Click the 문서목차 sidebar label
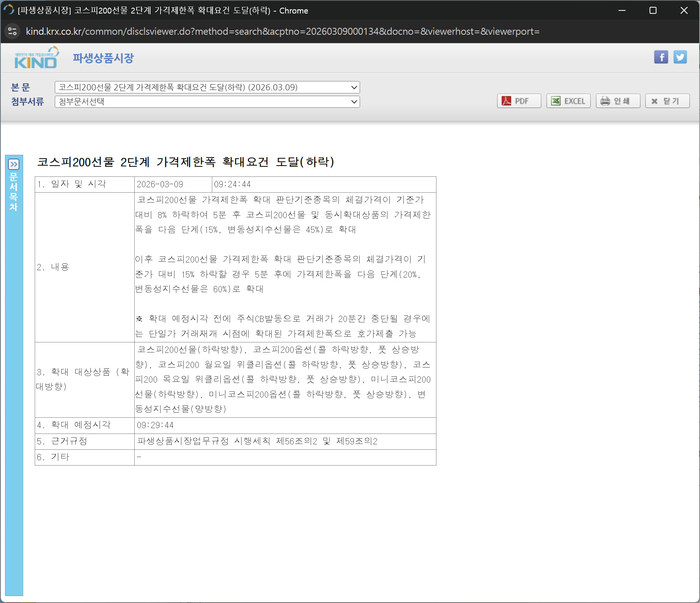Viewport: 700px width, 603px height. click(14, 192)
